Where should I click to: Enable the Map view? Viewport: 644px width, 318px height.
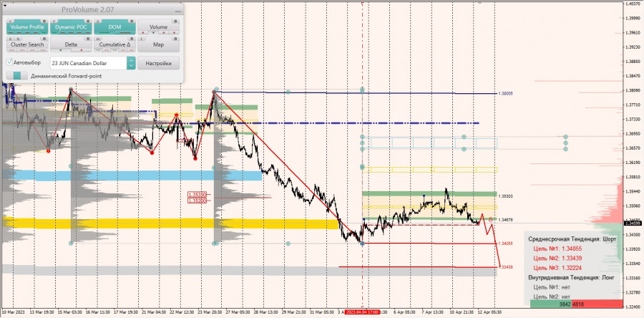pyautogui.click(x=159, y=44)
